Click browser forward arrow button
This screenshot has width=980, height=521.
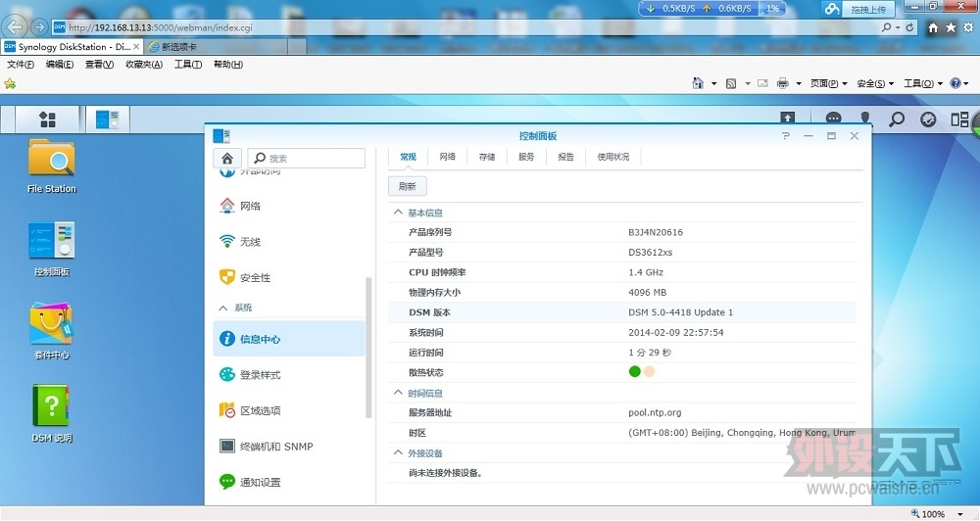pyautogui.click(x=39, y=26)
